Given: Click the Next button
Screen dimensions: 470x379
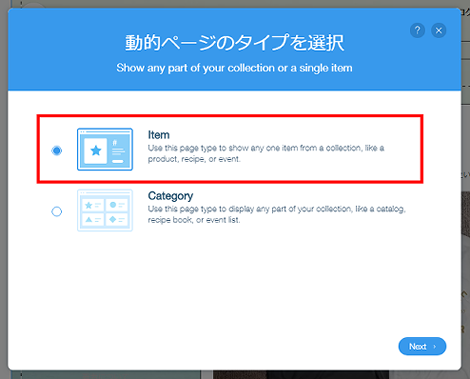Looking at the screenshot, I should pyautogui.click(x=422, y=346).
